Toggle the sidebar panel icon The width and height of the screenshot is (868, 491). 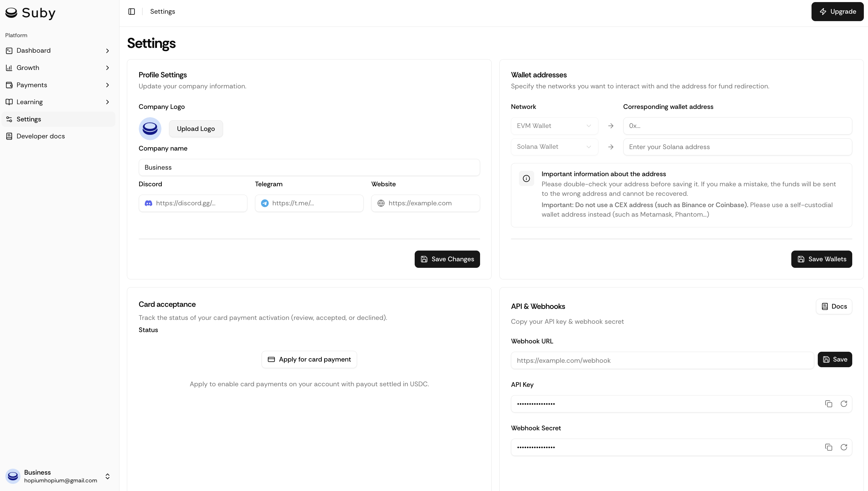pyautogui.click(x=131, y=12)
